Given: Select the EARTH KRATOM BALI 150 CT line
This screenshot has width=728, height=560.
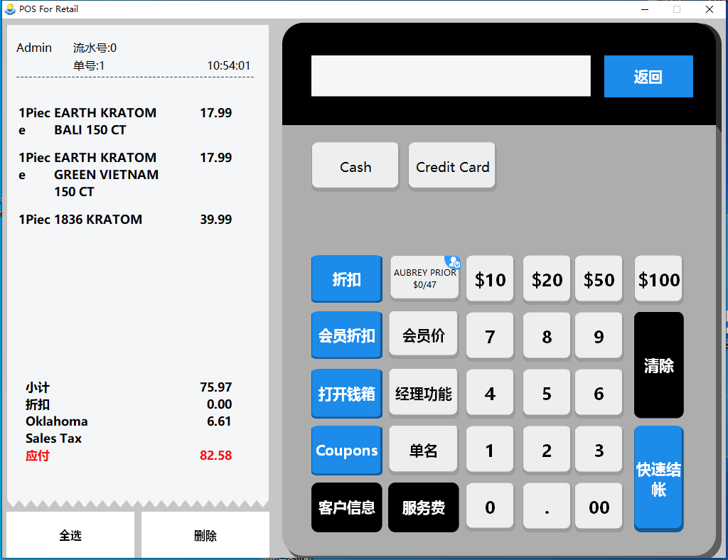Looking at the screenshot, I should tap(105, 122).
